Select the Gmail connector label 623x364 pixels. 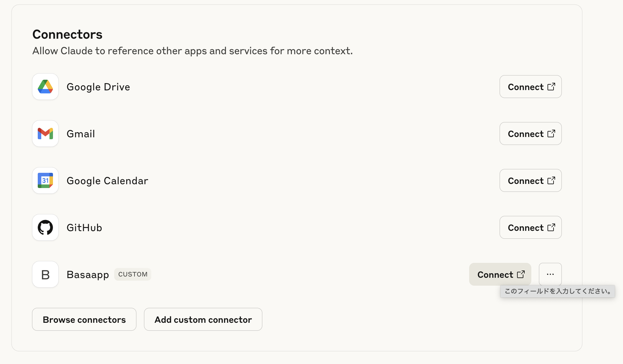pos(81,134)
